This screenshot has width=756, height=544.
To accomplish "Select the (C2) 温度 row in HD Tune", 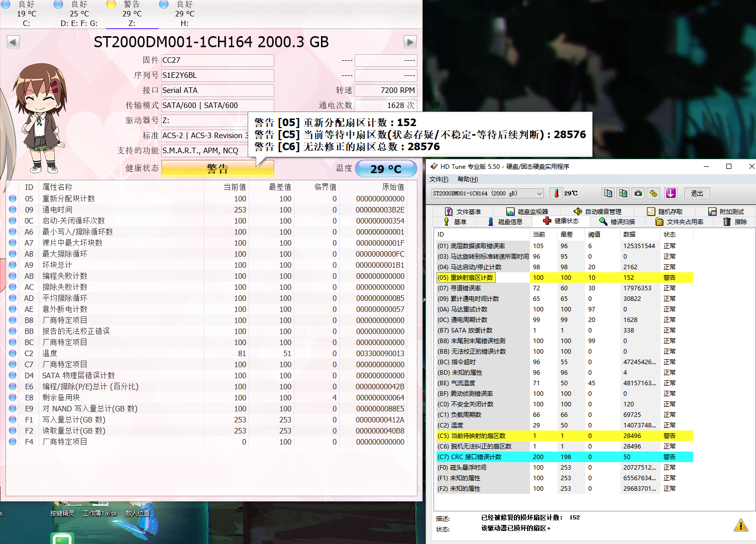I will click(x=565, y=425).
